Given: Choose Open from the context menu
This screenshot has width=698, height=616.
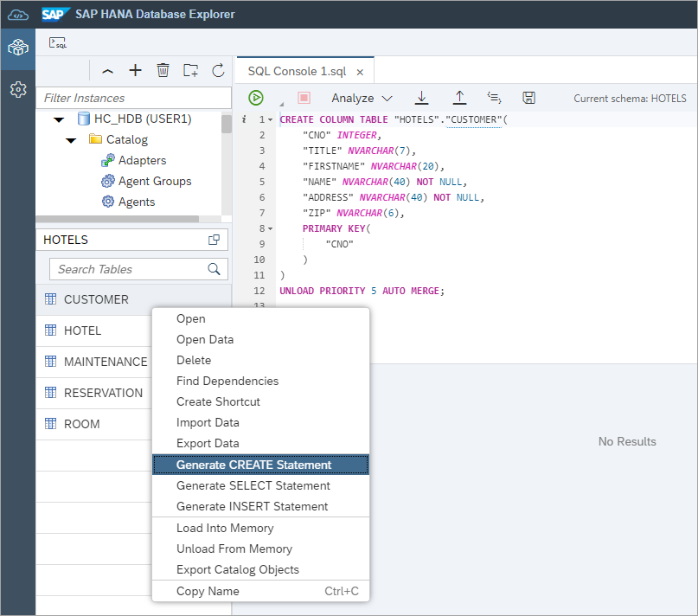Looking at the screenshot, I should [260, 318].
